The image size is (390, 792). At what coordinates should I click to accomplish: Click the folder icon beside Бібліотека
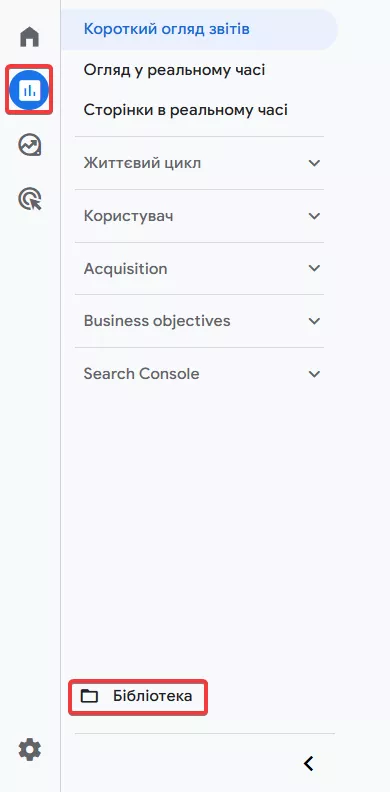click(89, 696)
